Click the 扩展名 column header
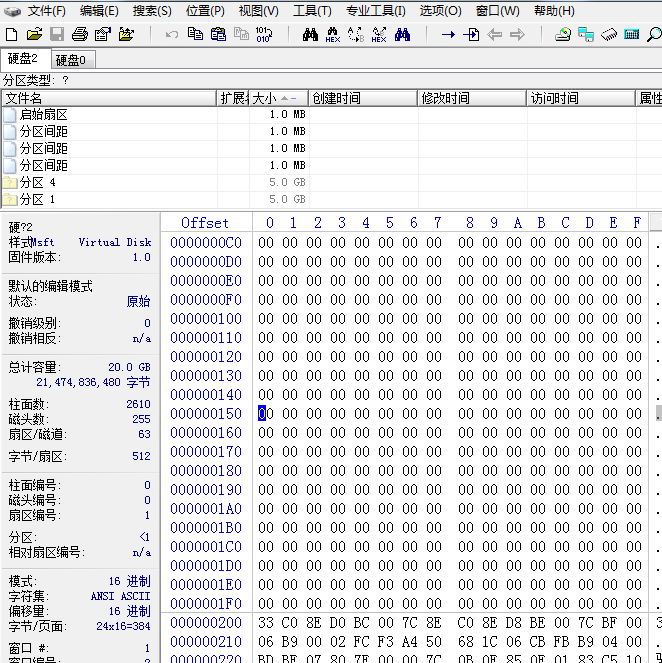 233,98
